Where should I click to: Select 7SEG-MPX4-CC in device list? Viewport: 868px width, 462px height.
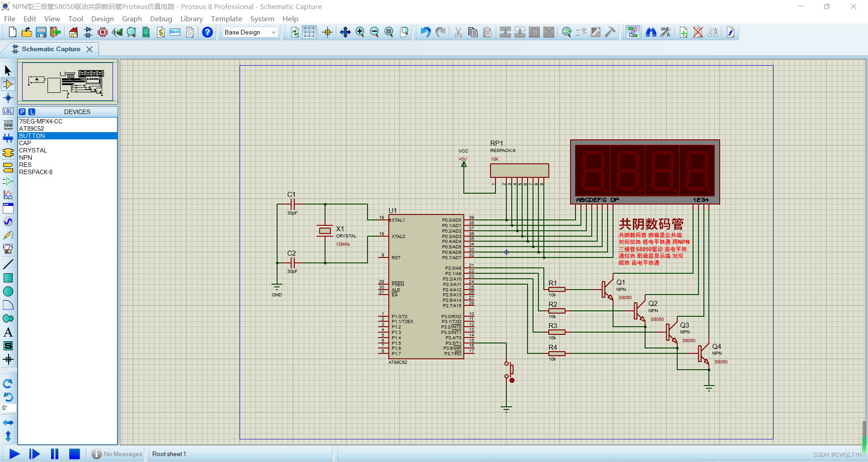[67, 121]
